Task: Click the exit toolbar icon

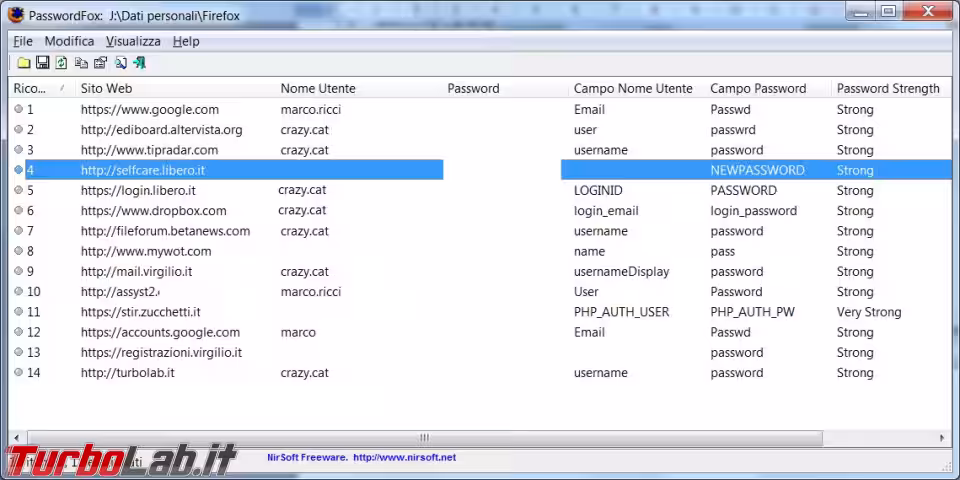Action: coord(139,63)
